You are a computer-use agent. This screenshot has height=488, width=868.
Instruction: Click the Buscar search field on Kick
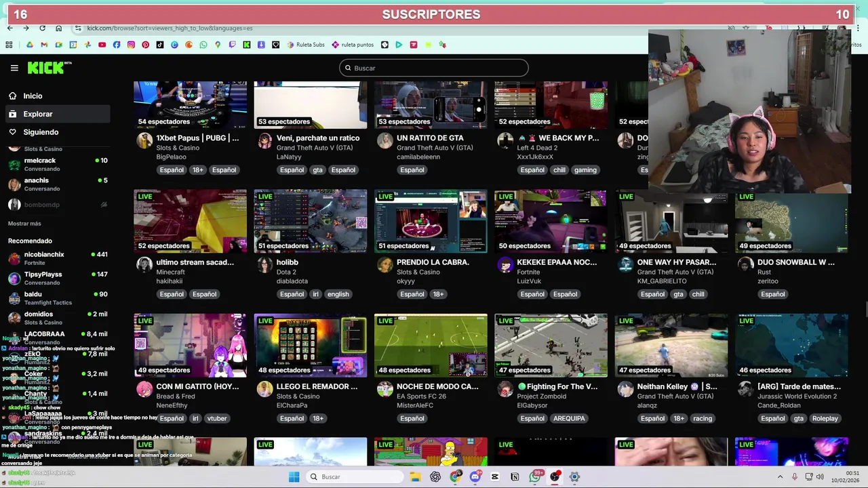point(434,68)
